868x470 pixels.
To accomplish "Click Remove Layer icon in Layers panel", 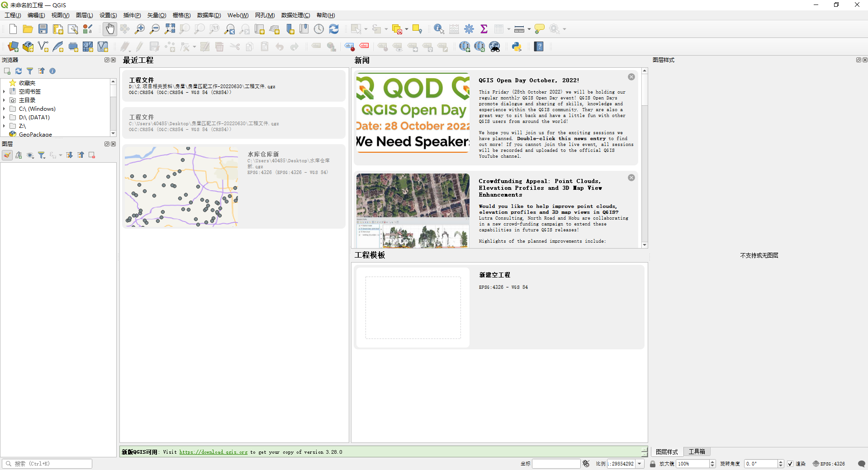I will (x=92, y=155).
